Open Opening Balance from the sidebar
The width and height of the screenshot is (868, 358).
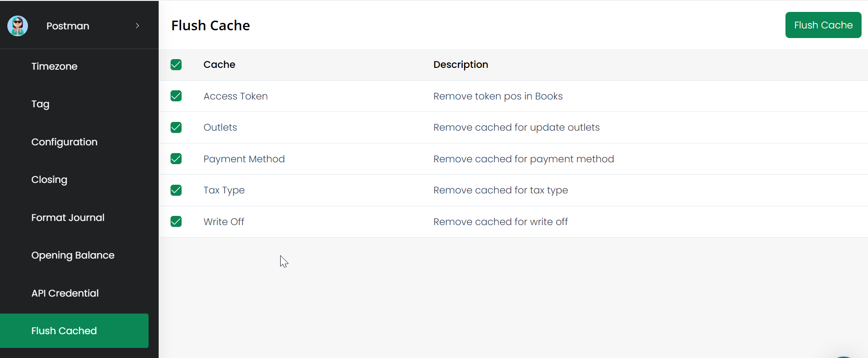(73, 255)
